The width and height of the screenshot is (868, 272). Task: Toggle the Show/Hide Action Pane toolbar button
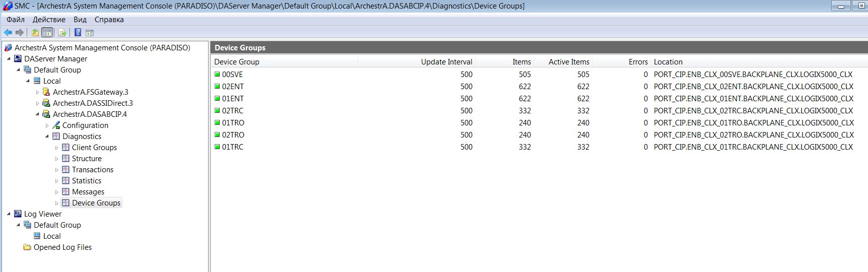90,33
